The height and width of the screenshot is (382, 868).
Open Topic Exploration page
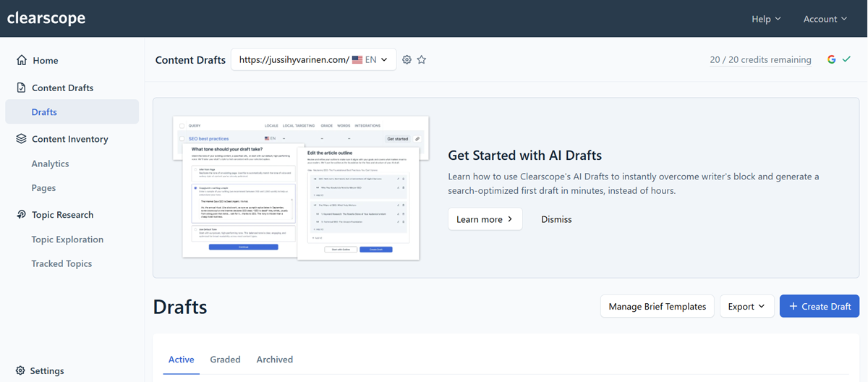click(x=67, y=239)
